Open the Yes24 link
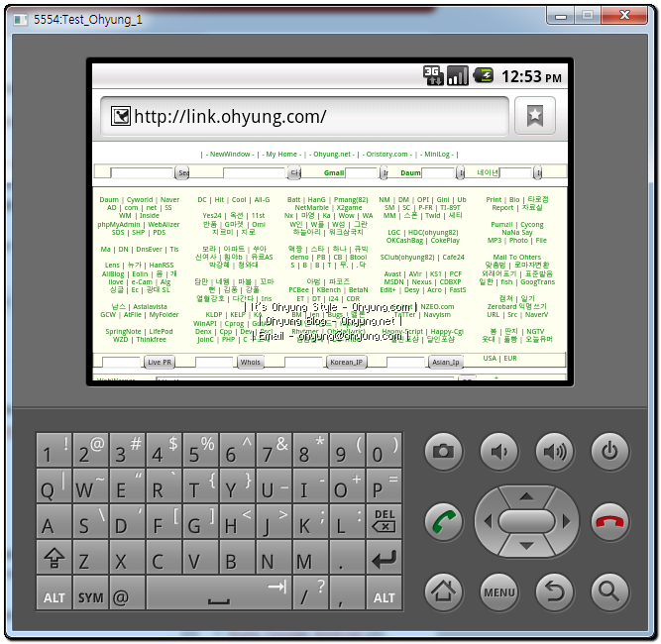Image resolution: width=661 pixels, height=644 pixels. tap(212, 216)
